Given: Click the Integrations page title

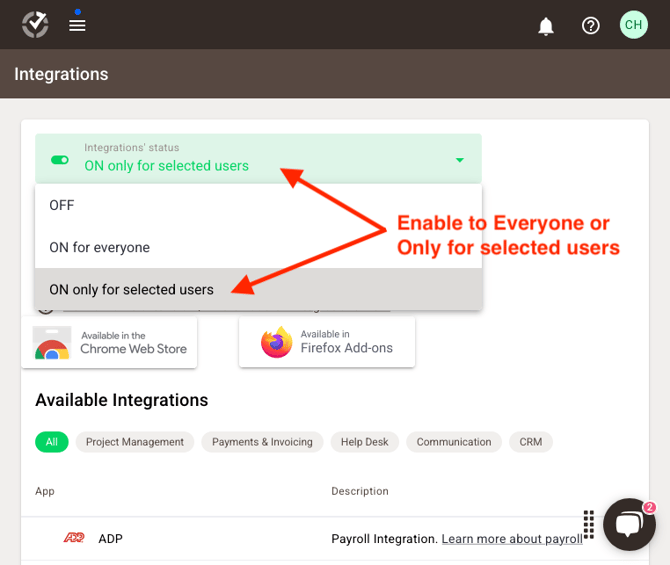Looking at the screenshot, I should 61,74.
